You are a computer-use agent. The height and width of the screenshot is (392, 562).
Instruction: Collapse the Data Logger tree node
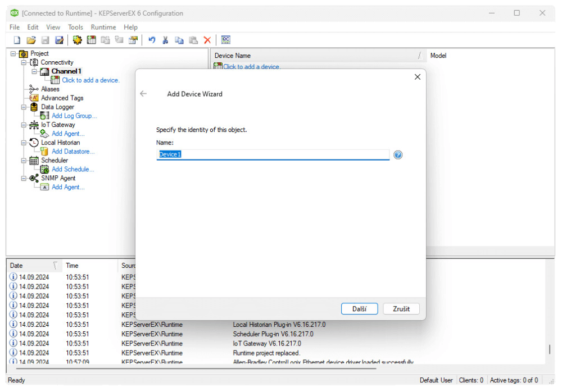[23, 107]
